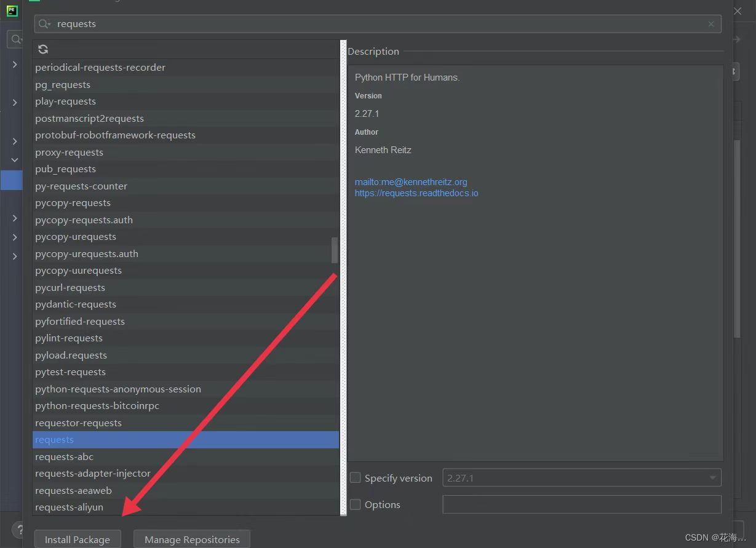Select pycurl-requests package
The height and width of the screenshot is (548, 756).
tap(186, 288)
